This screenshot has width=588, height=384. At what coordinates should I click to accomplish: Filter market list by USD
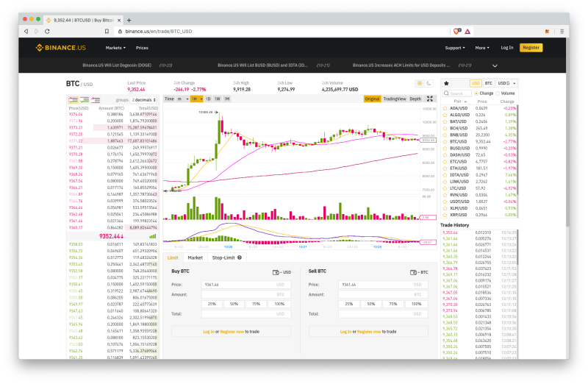pyautogui.click(x=476, y=83)
